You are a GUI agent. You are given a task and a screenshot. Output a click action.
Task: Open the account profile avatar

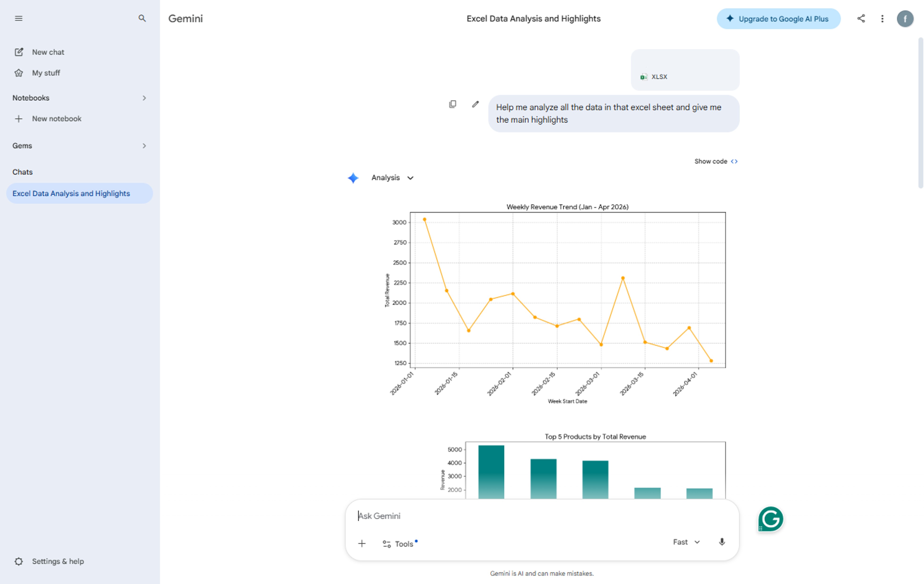click(x=905, y=18)
